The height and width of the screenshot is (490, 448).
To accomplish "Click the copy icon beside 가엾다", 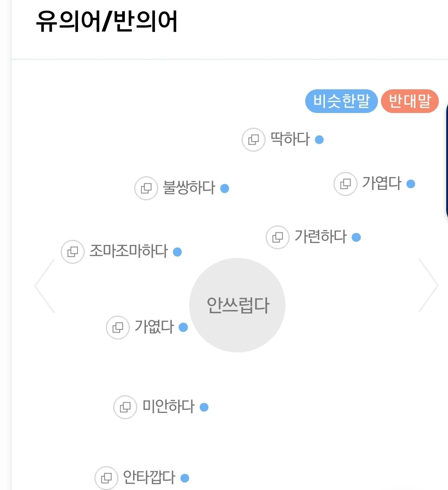I will point(118,327).
